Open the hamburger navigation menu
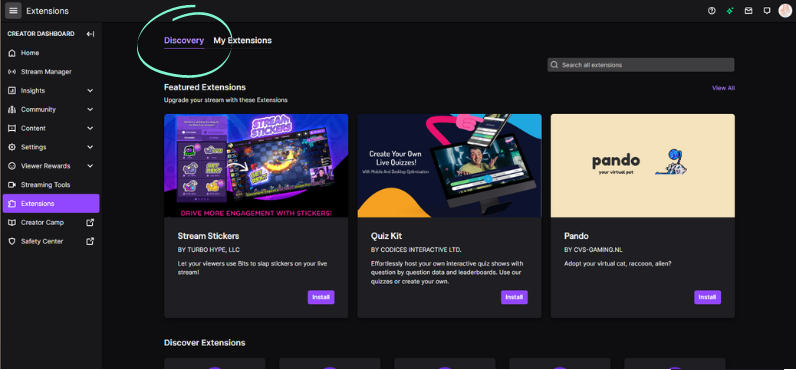This screenshot has width=796, height=370. (13, 11)
